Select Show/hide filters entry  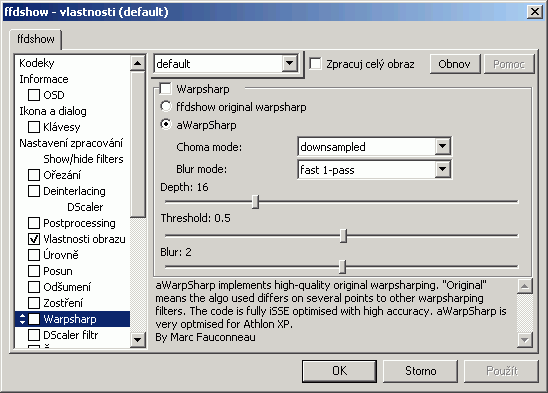(83, 159)
